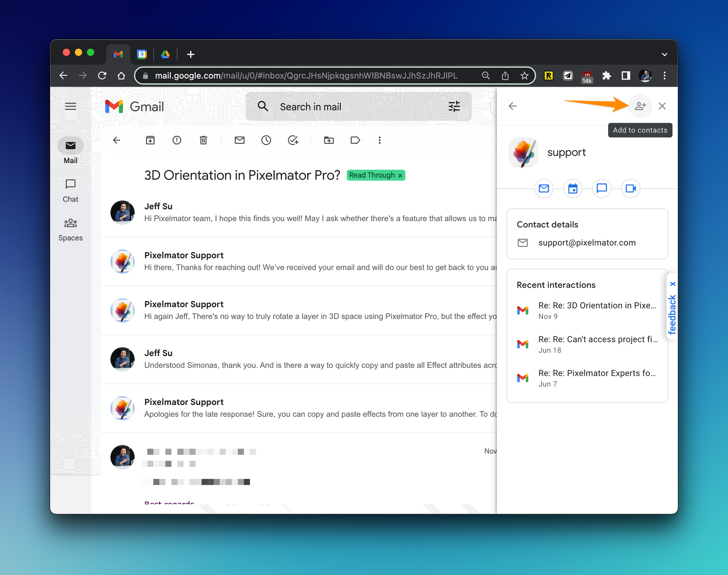Delete the conversation with trash icon
The width and height of the screenshot is (728, 575).
coord(203,140)
